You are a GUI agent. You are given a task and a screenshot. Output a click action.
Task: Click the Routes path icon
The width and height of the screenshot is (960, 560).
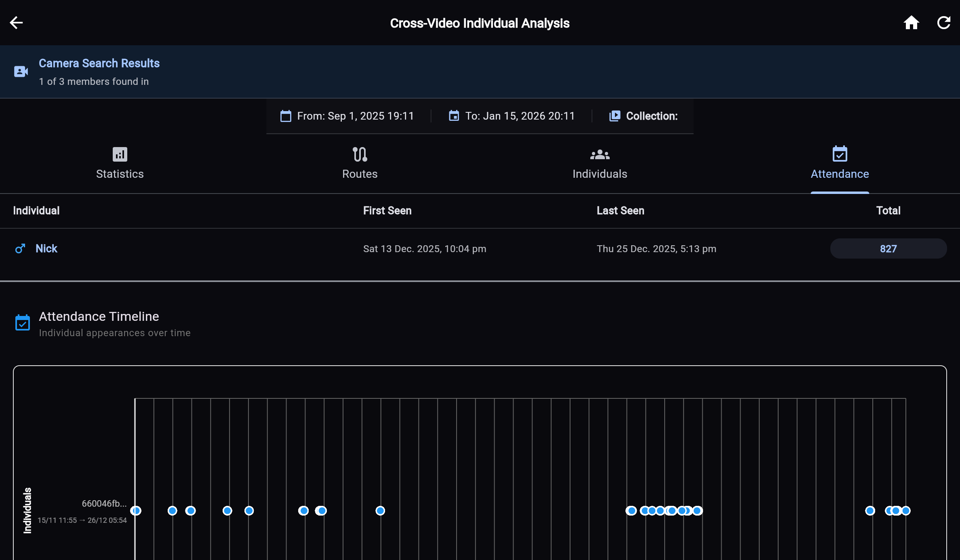360,154
